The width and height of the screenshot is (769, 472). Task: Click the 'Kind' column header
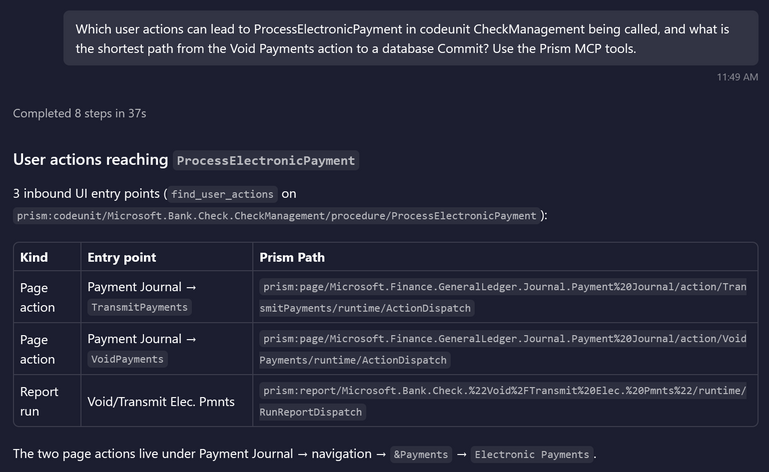tap(34, 257)
